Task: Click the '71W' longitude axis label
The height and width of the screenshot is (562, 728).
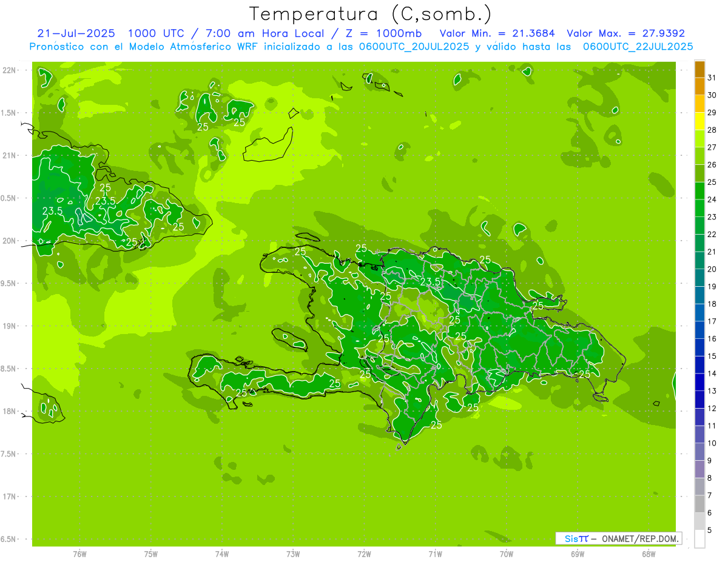Action: [435, 554]
